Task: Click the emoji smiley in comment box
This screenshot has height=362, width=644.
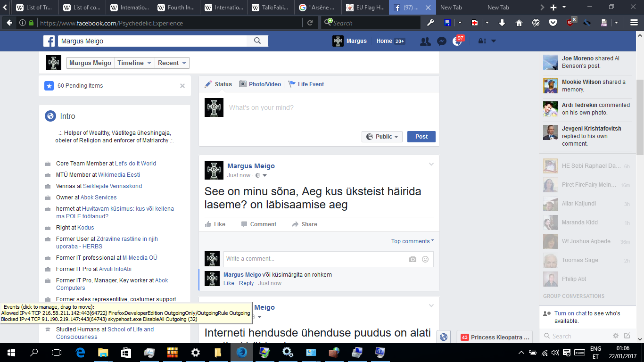Action: pos(425,259)
